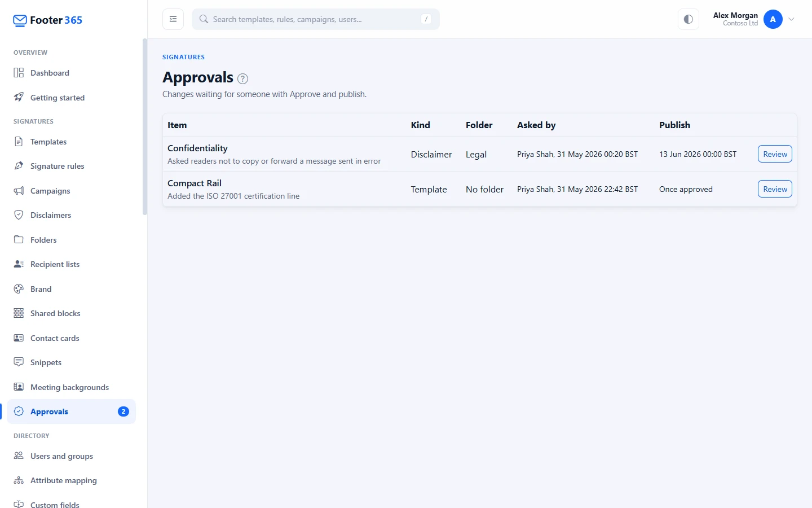Click Priya Shah, 31 May 2026 00:20 BST

pyautogui.click(x=577, y=154)
